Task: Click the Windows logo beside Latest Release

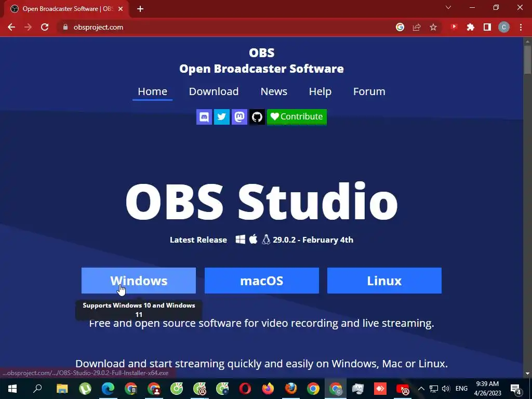Action: pos(240,240)
